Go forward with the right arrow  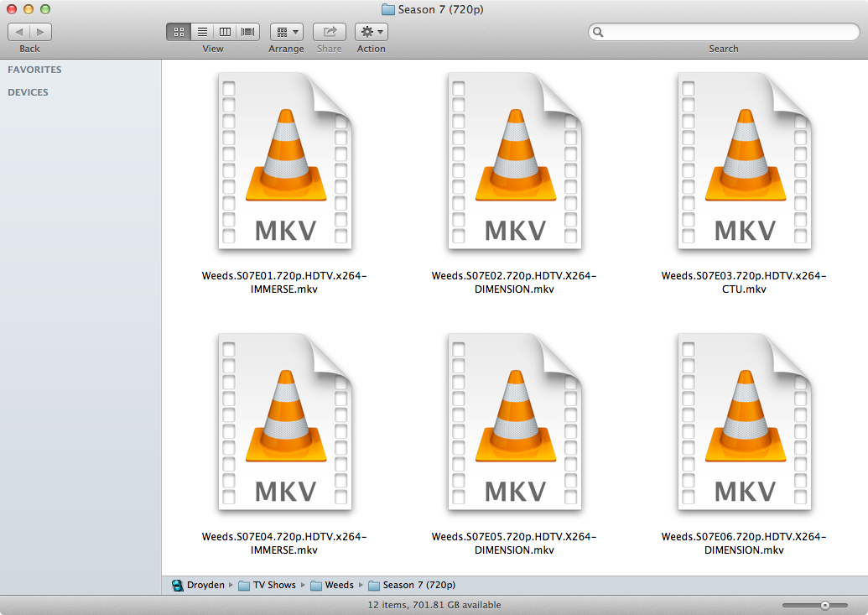pos(40,32)
